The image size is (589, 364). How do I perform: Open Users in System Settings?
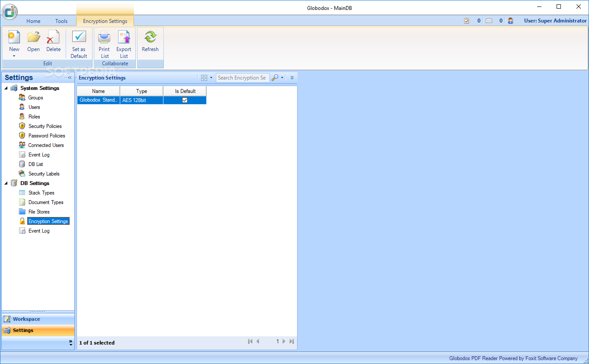click(34, 107)
